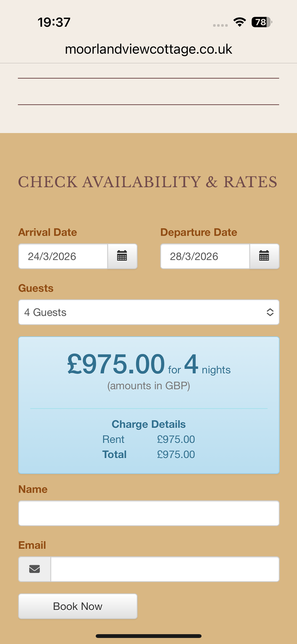Image resolution: width=297 pixels, height=644 pixels.
Task: Click the Guests selector up-down arrows
Action: (270, 312)
